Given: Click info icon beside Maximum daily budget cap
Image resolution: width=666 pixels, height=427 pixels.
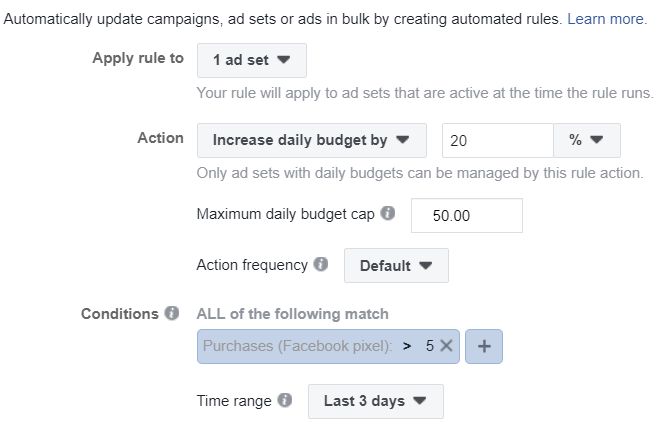Looking at the screenshot, I should click(x=387, y=213).
